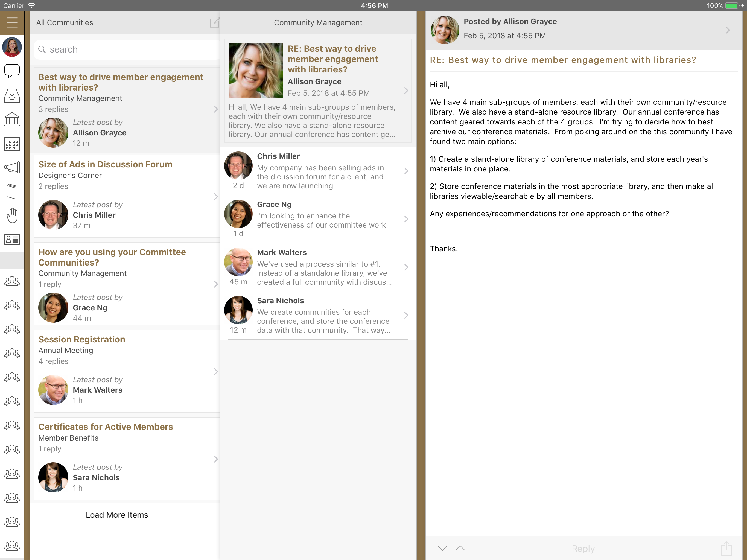Click Mark Walters' avatar under Session Registration
The height and width of the screenshot is (560, 747).
pyautogui.click(x=53, y=390)
